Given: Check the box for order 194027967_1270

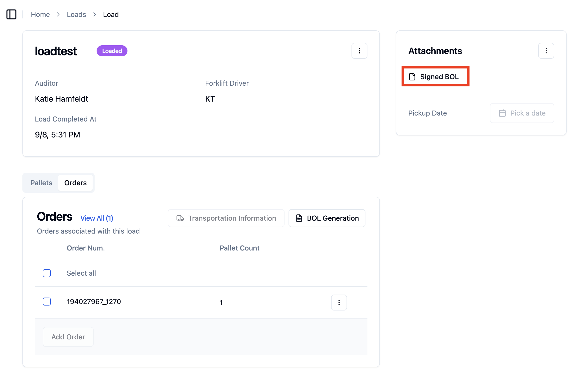Looking at the screenshot, I should tap(47, 302).
